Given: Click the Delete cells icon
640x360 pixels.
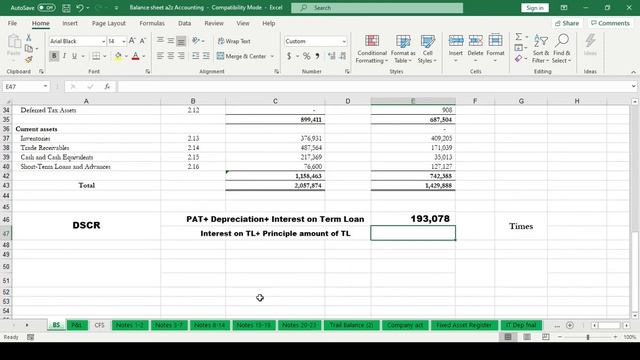Looking at the screenshot, I should (475, 41).
